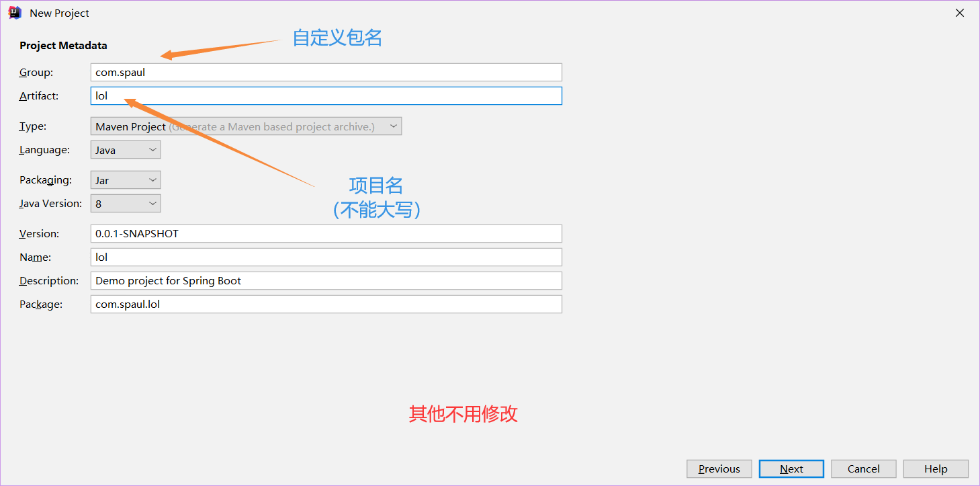The height and width of the screenshot is (486, 980).
Task: Click the Java Version: label
Action: point(50,204)
